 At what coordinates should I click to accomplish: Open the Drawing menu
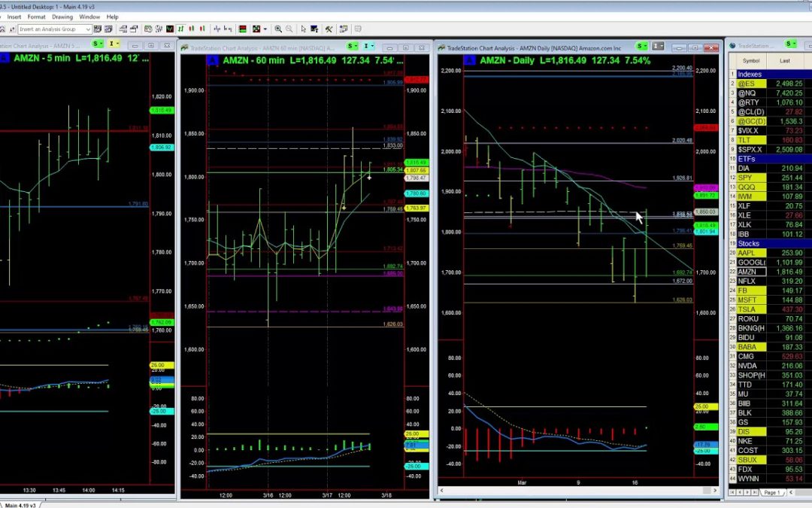pos(63,17)
